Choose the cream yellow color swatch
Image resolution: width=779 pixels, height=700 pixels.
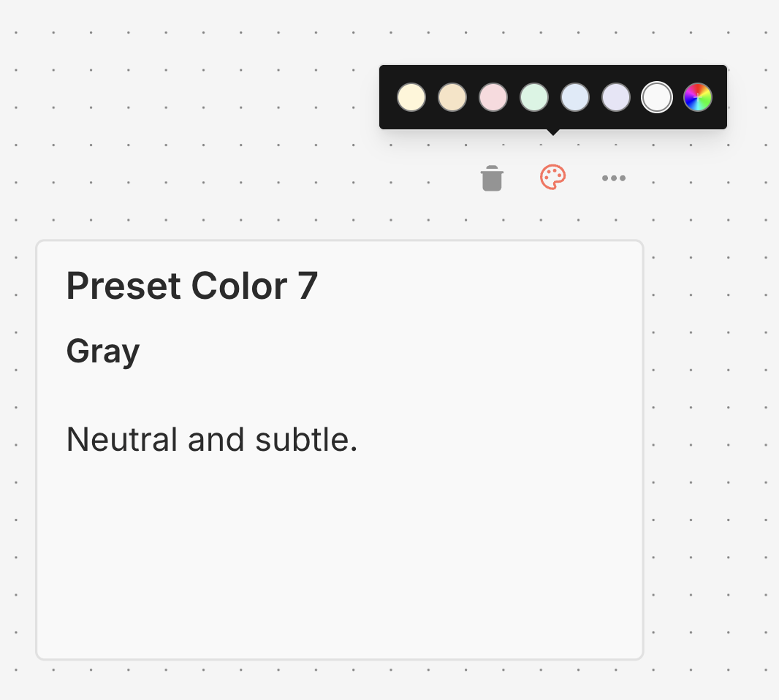[411, 96]
